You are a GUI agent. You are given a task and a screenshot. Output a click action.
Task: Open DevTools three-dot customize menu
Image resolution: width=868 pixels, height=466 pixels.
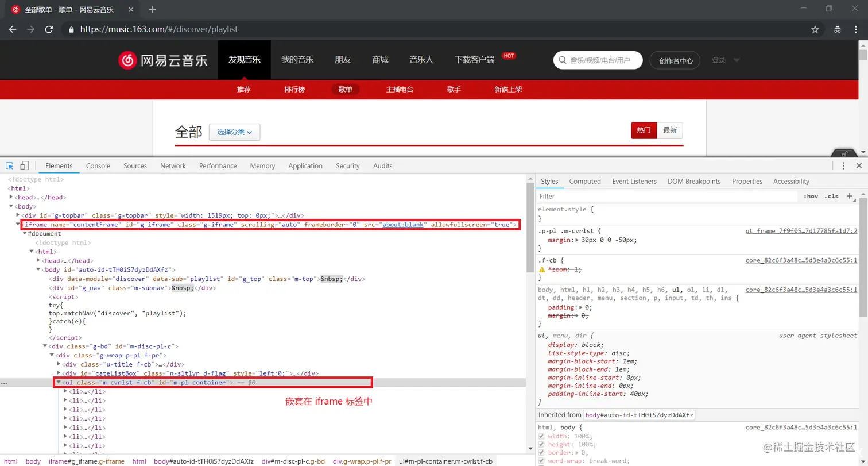coord(843,165)
